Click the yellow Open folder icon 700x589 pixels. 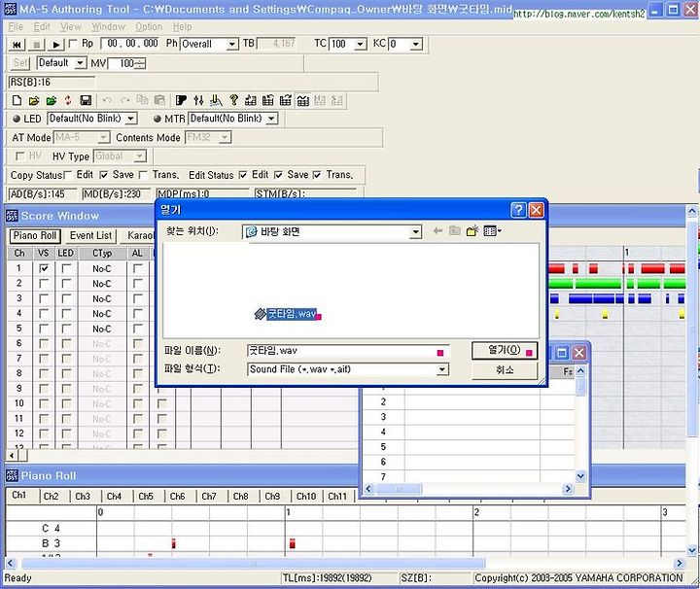(x=34, y=101)
